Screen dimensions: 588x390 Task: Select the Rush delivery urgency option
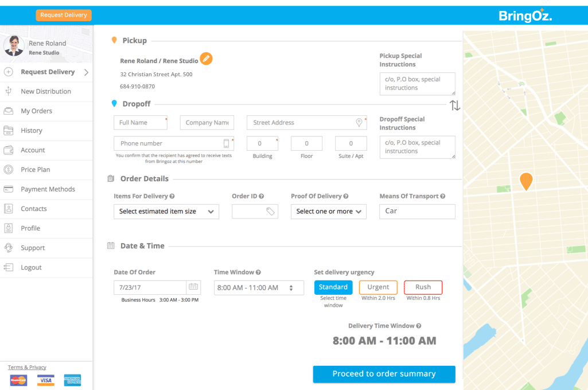point(423,287)
